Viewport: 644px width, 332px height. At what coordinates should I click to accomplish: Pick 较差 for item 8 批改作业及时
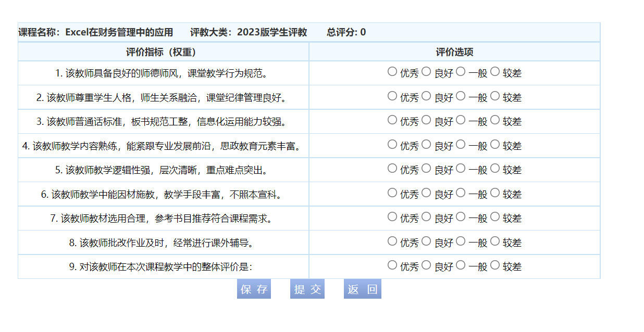coord(495,241)
